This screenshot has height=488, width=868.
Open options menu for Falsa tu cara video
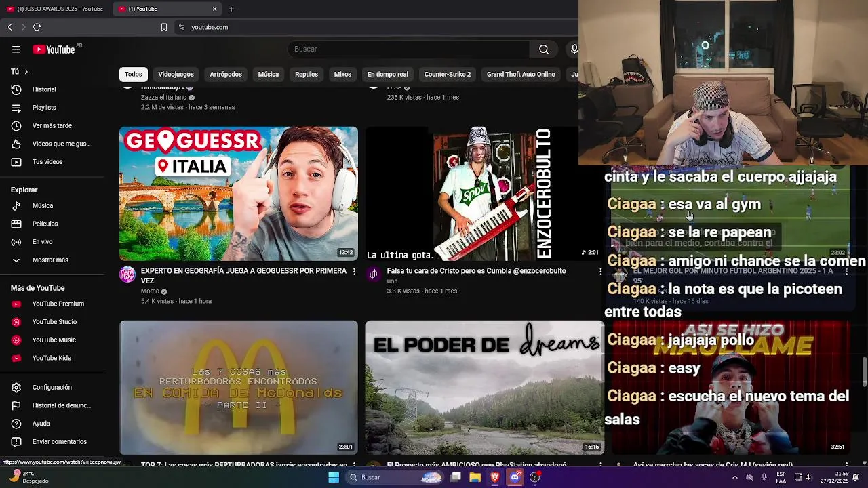click(x=600, y=271)
